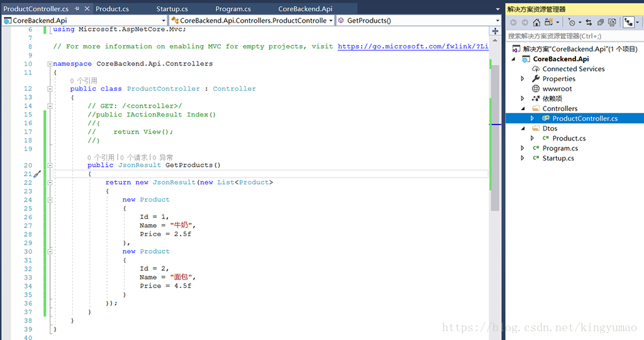This screenshot has height=340, width=644.
Task: Collapse the second new Product block at line 30
Action: tap(50, 252)
